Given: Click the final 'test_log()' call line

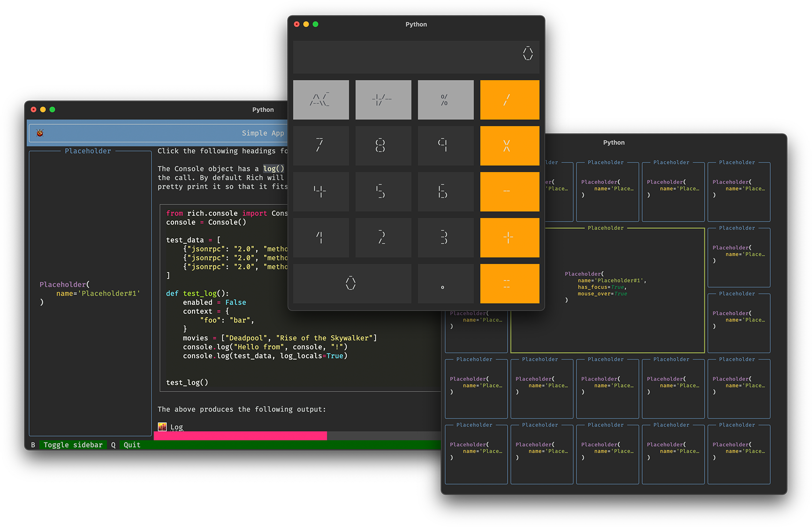Looking at the screenshot, I should pyautogui.click(x=187, y=383).
